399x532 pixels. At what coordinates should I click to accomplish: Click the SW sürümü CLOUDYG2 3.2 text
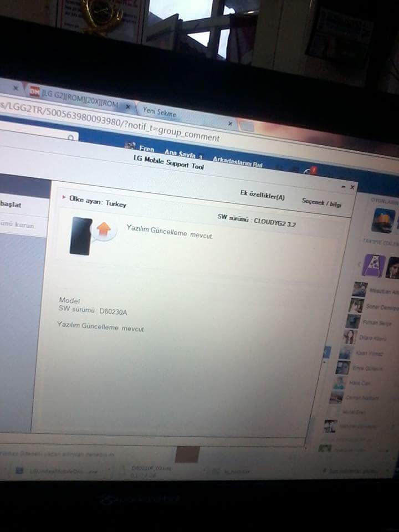(x=257, y=221)
